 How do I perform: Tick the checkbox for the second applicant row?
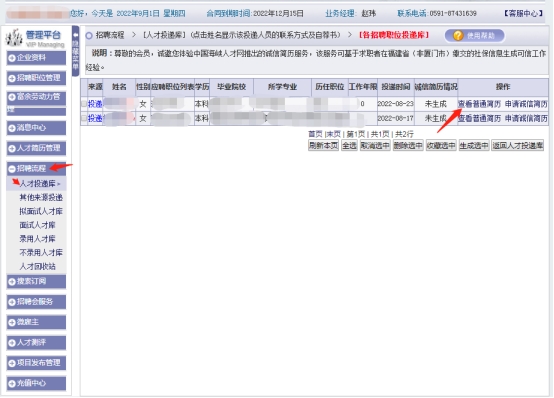coord(84,118)
